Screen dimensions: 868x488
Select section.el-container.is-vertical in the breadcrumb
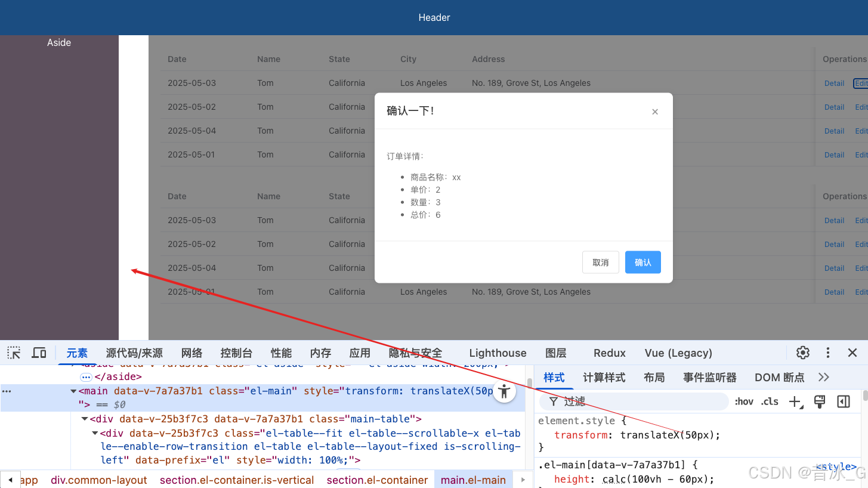pos(237,480)
